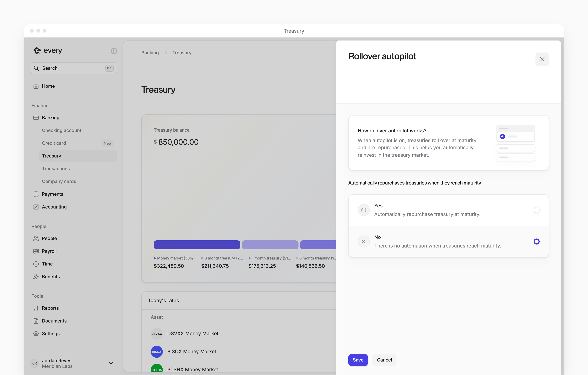Click the Asset column header
Screen dimensions: 588x375
point(157,317)
